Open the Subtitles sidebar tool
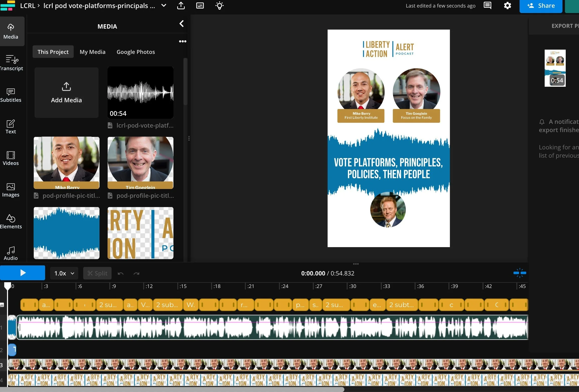579x392 pixels. [11, 95]
